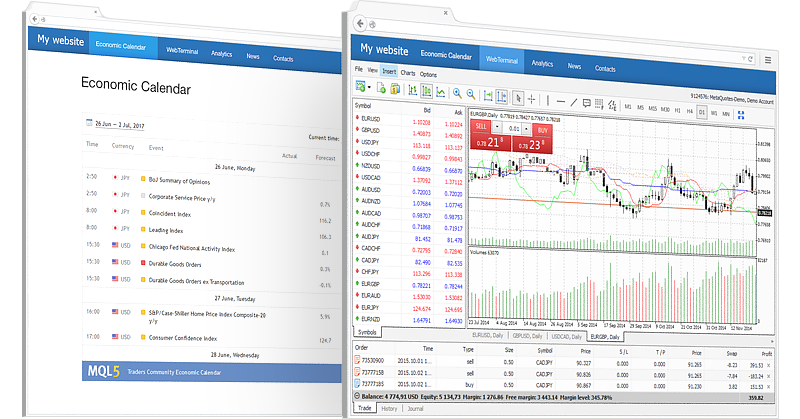This screenshot has width=800, height=419.
Task: Switch chart to line chart icon
Action: tap(441, 92)
